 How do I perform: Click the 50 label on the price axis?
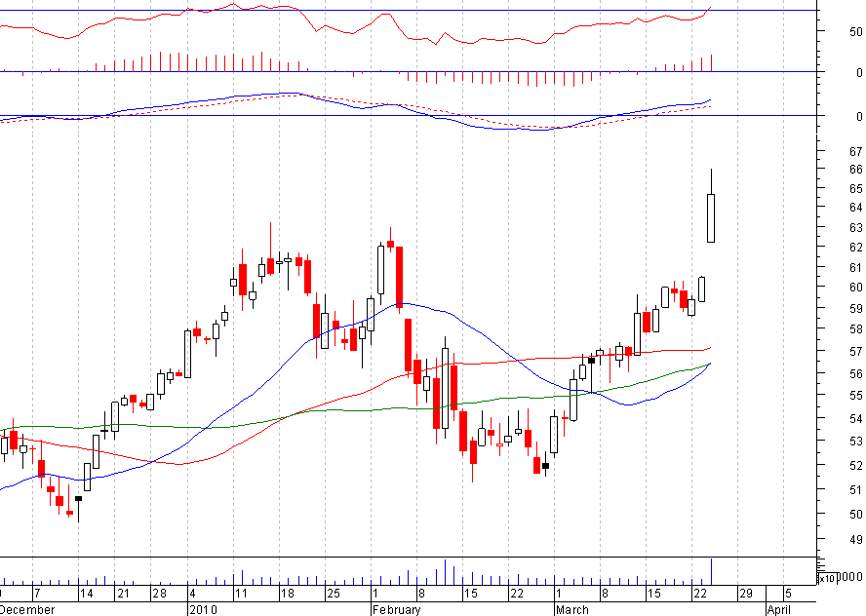855,515
